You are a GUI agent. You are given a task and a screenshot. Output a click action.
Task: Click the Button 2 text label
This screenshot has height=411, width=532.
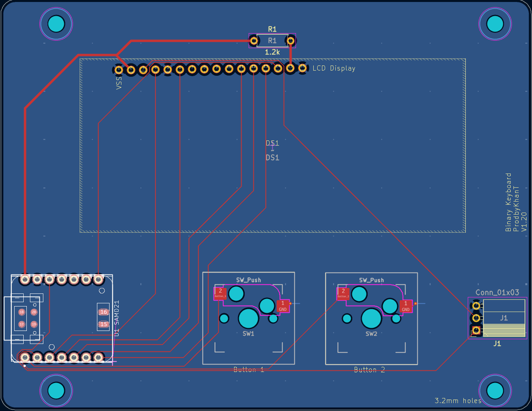369,370
